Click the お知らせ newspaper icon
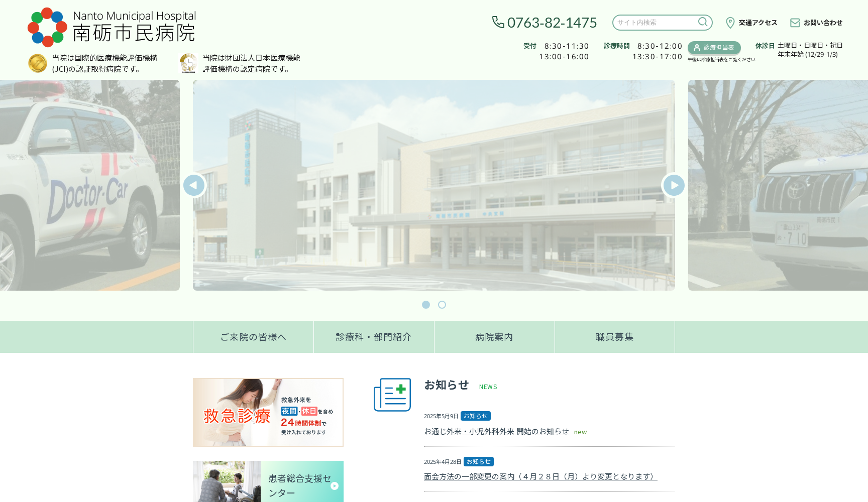 [392, 395]
